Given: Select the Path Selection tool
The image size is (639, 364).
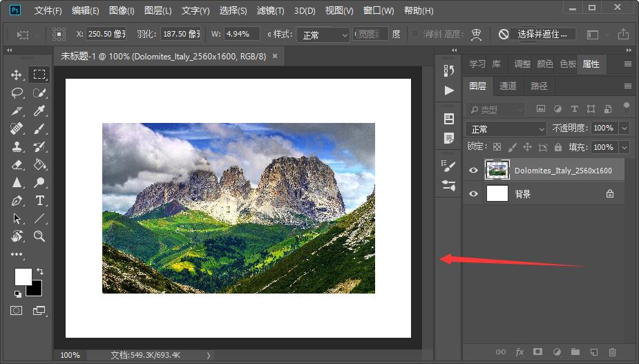Looking at the screenshot, I should (17, 218).
